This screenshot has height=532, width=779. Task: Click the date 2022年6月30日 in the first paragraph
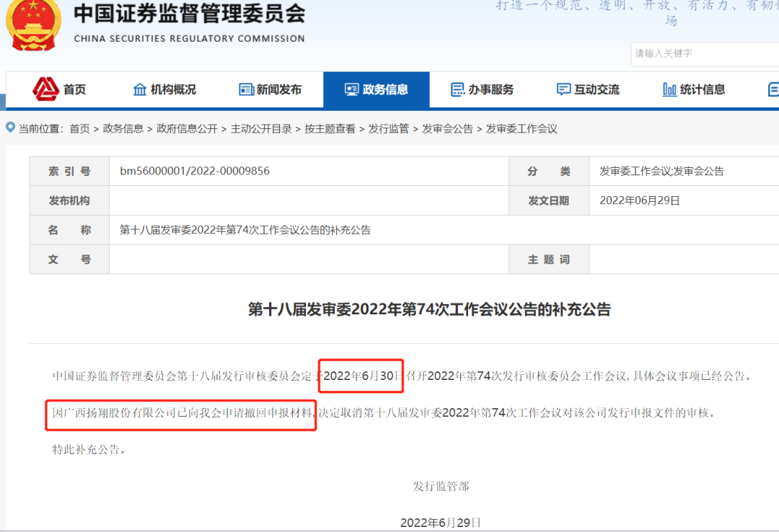click(x=362, y=376)
